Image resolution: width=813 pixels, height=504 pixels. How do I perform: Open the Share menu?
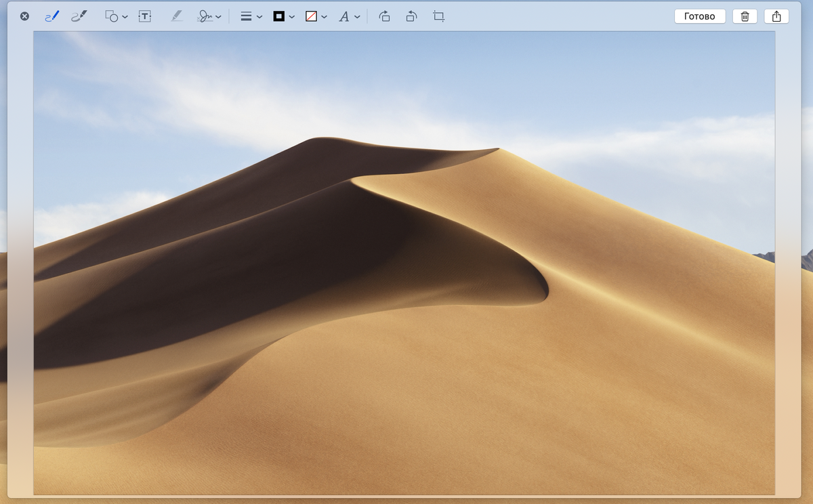pos(776,16)
